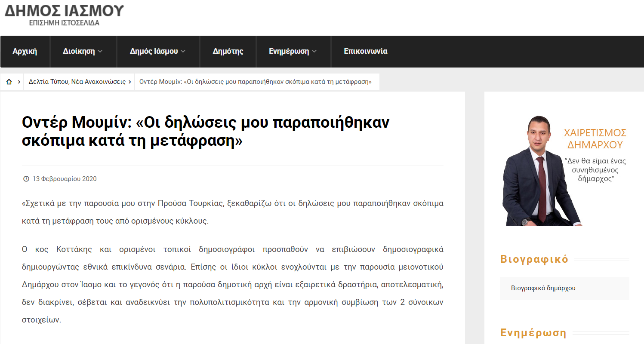Click the article title in the breadcrumb trail
Viewport: 644px width, 344px height.
tap(256, 82)
